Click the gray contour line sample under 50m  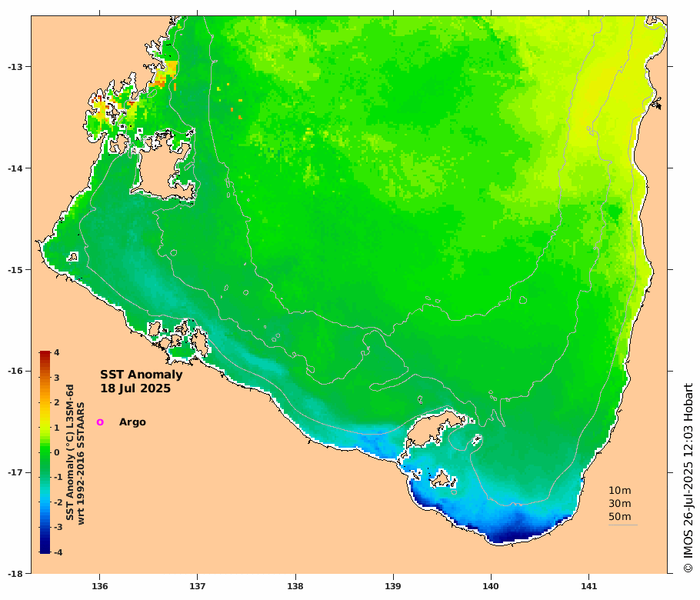coord(623,525)
